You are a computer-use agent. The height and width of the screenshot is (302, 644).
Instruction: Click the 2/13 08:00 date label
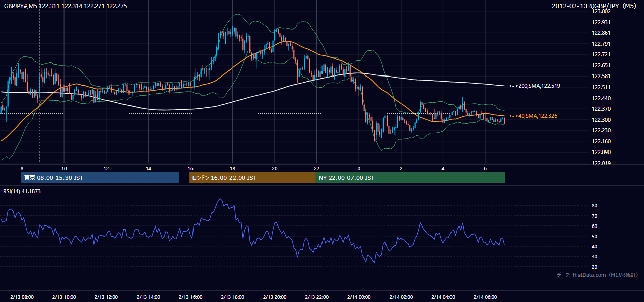[x=22, y=297]
